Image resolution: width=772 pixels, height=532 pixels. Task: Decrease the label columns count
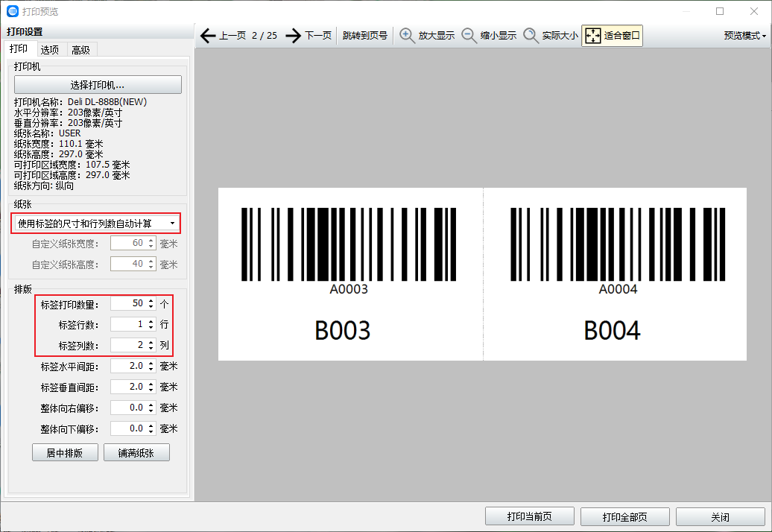click(x=151, y=349)
